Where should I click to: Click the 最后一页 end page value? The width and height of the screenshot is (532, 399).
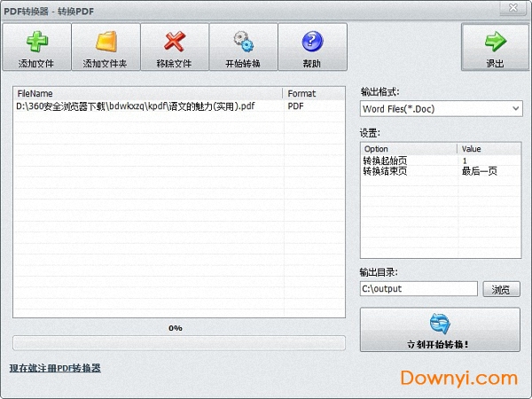pyautogui.click(x=480, y=171)
